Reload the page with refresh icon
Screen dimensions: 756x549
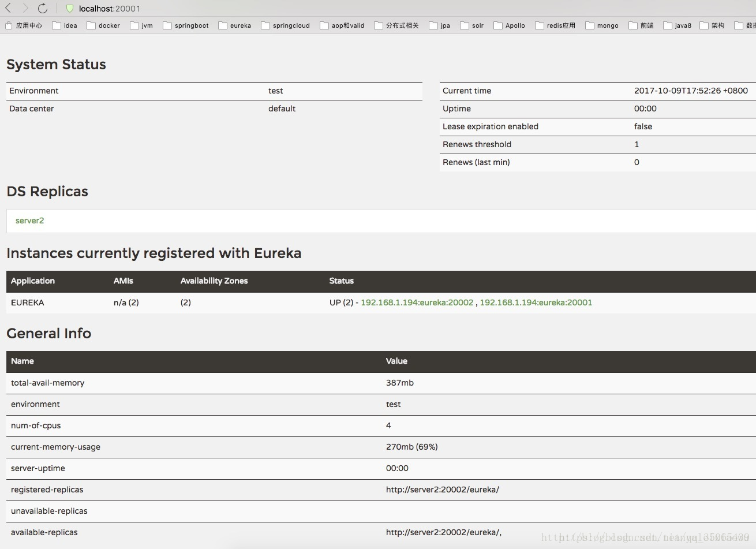click(43, 8)
